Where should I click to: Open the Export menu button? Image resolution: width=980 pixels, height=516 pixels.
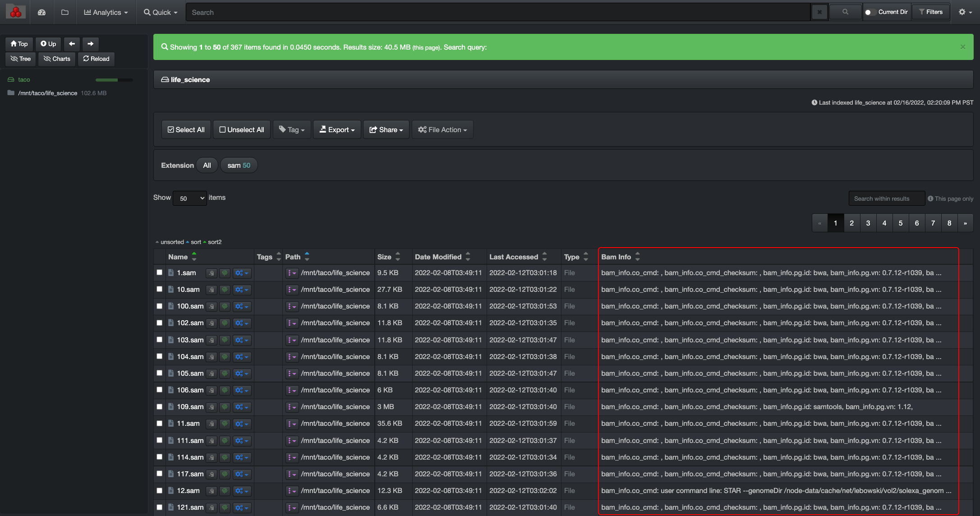[x=336, y=129]
